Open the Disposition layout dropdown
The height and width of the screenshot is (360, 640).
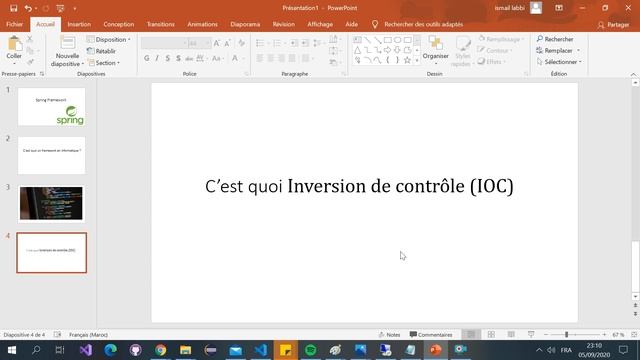point(109,39)
